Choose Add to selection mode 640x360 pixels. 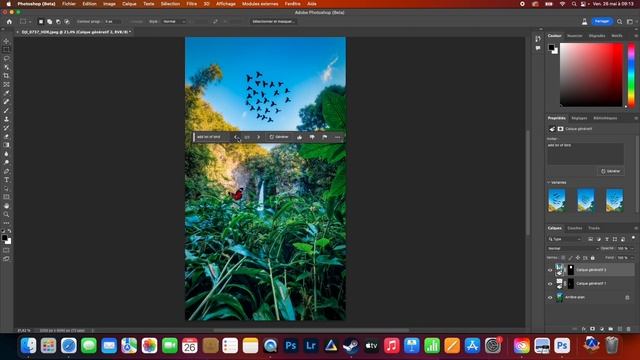coord(49,22)
